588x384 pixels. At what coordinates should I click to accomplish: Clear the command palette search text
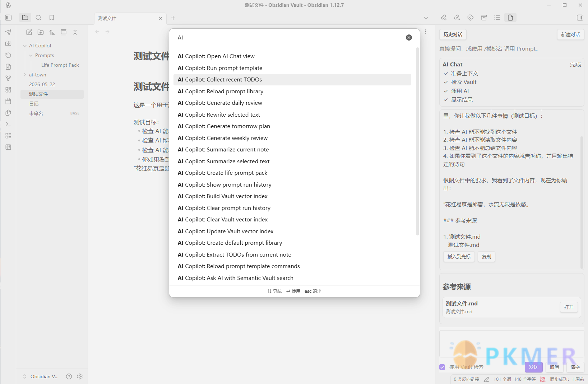409,37
